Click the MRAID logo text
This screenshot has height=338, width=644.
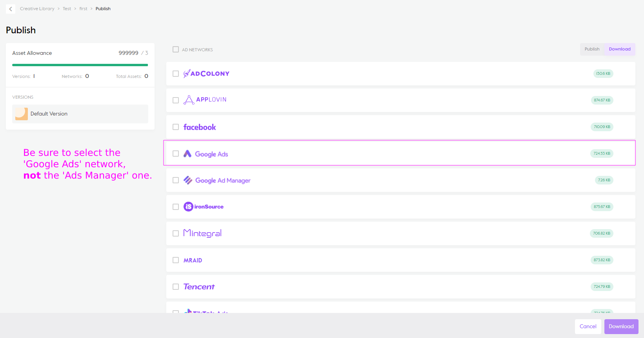(x=193, y=260)
